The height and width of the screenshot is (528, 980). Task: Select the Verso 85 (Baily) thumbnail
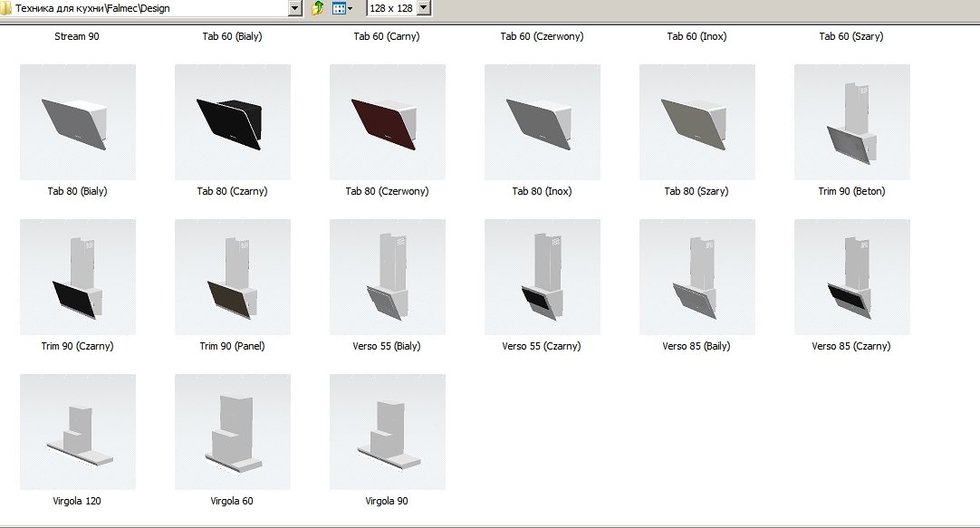(697, 277)
